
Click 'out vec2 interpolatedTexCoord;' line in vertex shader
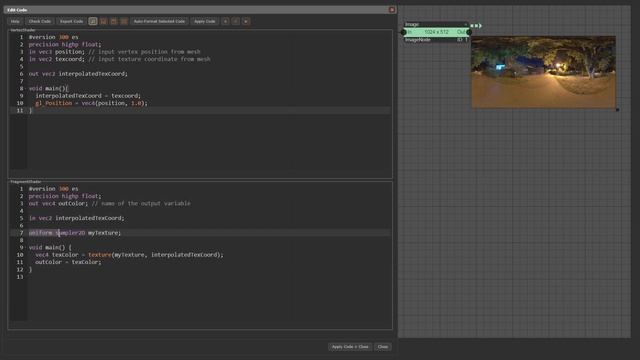(x=78, y=74)
